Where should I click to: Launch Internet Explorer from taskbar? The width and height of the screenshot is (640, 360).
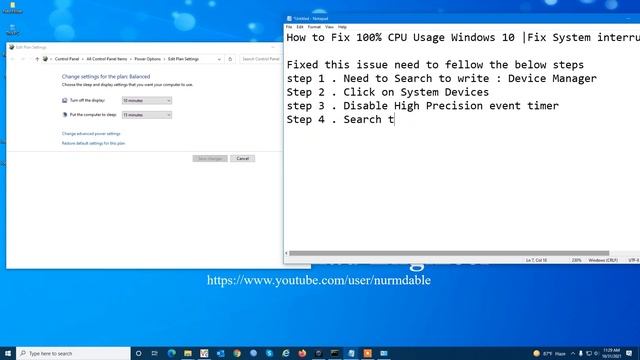point(286,353)
